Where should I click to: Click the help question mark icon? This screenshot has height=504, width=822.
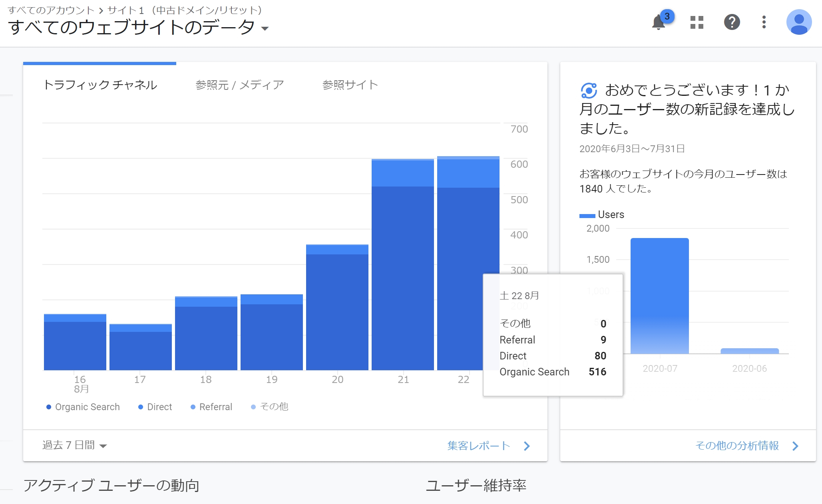coord(732,22)
